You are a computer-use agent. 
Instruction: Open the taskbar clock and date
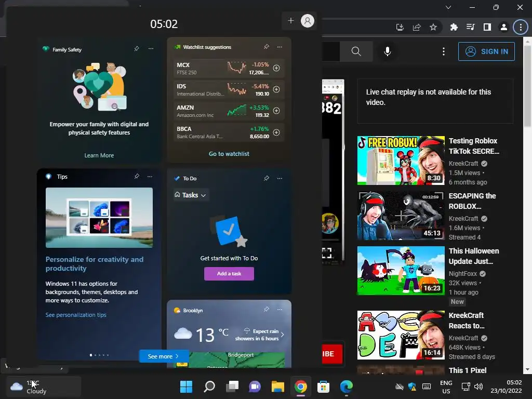506,387
